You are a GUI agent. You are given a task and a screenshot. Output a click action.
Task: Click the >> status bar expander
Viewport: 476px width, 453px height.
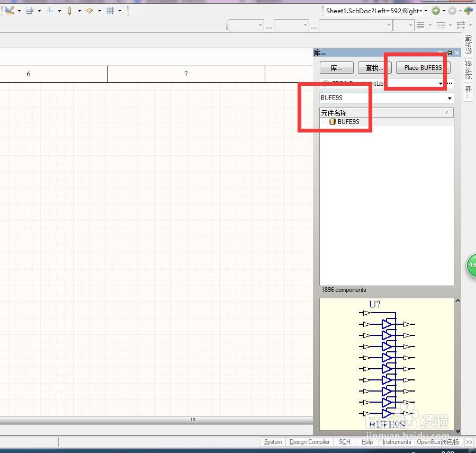[x=469, y=442]
